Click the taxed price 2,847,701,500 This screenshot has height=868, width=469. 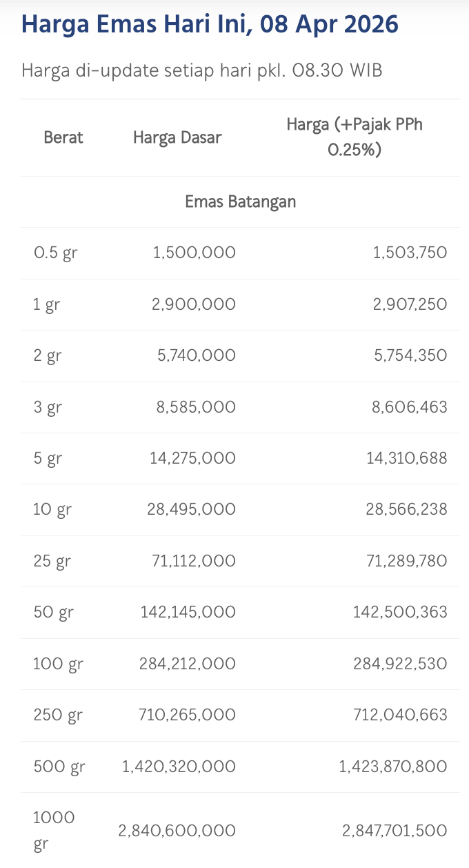(x=395, y=831)
